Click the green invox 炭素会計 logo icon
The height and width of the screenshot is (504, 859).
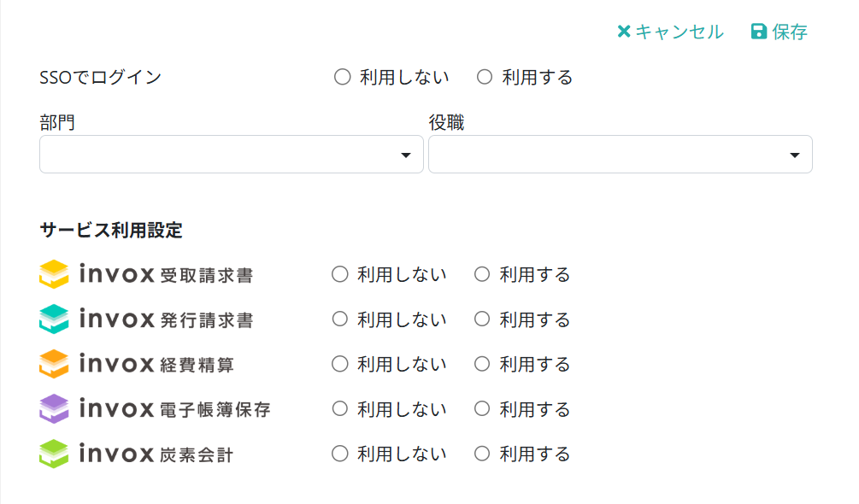(x=54, y=454)
